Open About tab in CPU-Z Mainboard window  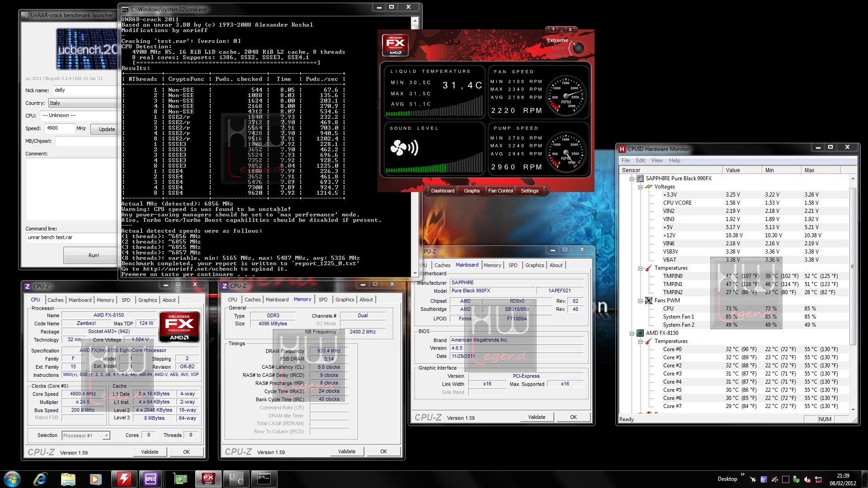click(x=556, y=265)
